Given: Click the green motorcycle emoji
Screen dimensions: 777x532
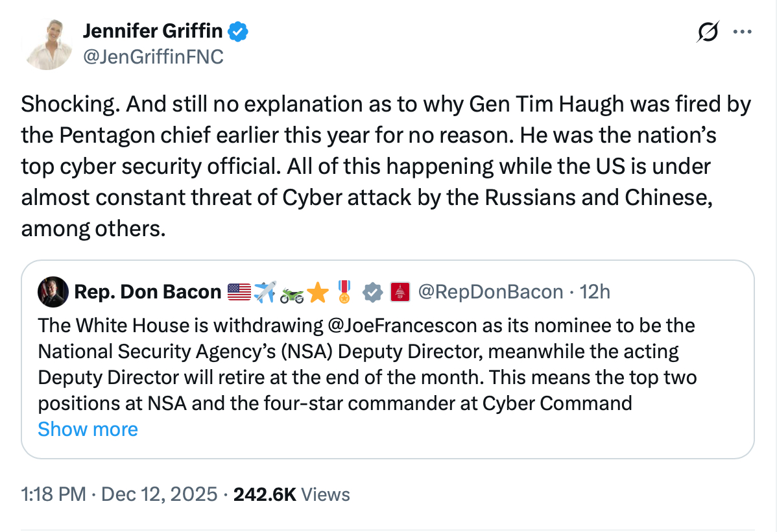Looking at the screenshot, I should 292,293.
